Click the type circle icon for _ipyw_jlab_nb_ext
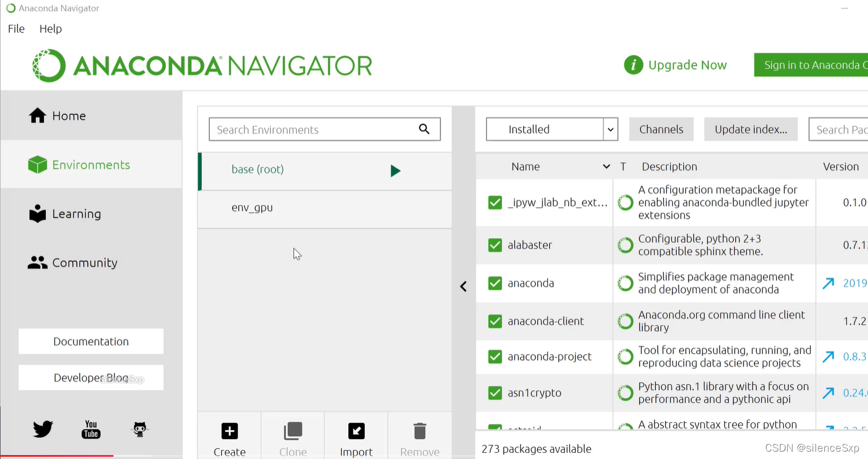This screenshot has width=868, height=459. click(x=625, y=202)
